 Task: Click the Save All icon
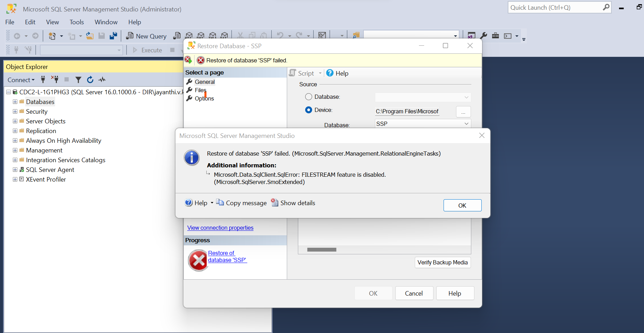coord(113,36)
